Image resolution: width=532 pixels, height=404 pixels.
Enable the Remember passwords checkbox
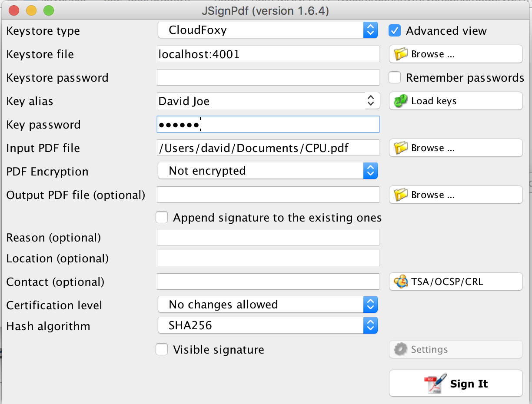[x=395, y=78]
